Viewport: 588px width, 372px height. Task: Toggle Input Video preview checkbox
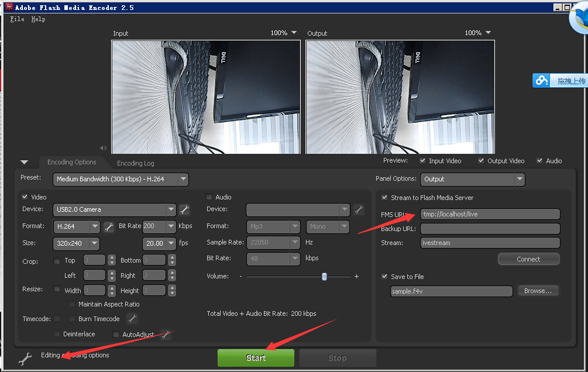pos(422,160)
